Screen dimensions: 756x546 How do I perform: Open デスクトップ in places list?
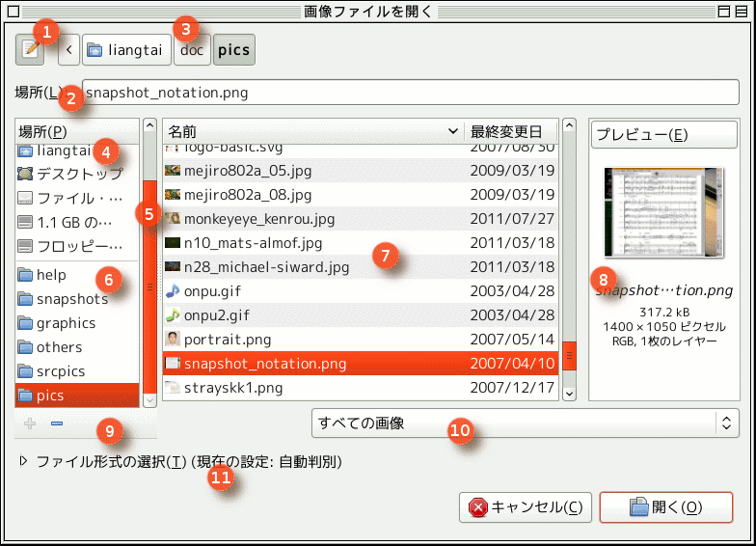pos(77,174)
